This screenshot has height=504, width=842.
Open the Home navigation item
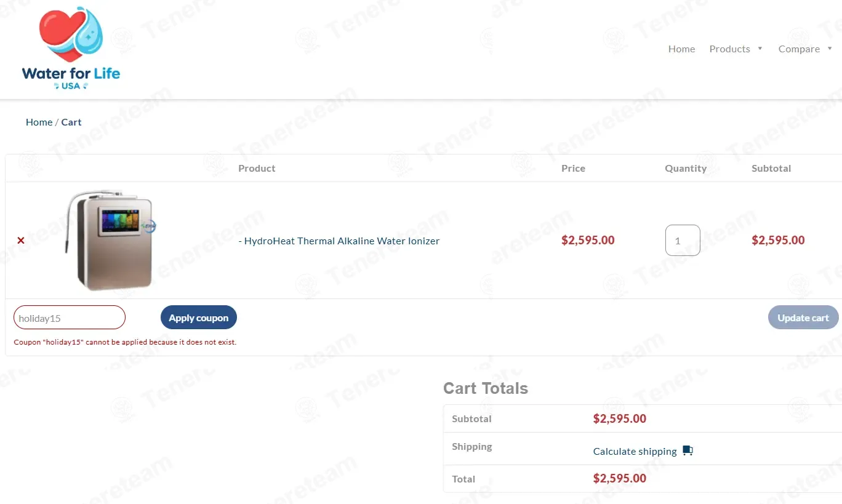tap(681, 49)
